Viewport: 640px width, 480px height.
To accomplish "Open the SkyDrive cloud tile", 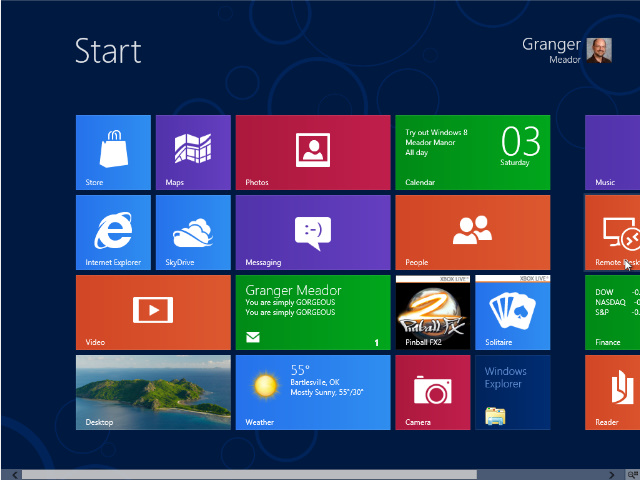I will [193, 232].
